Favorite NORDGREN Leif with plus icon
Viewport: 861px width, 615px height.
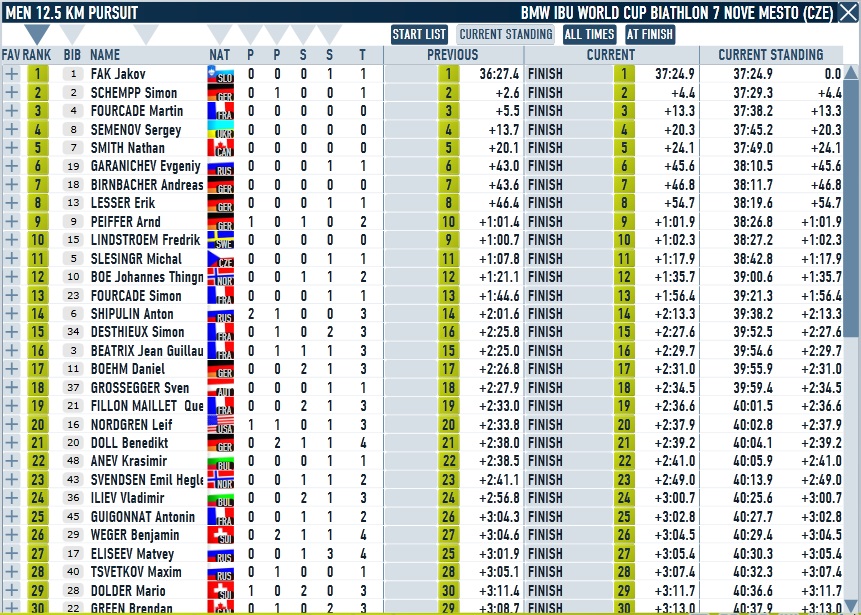pos(12,424)
